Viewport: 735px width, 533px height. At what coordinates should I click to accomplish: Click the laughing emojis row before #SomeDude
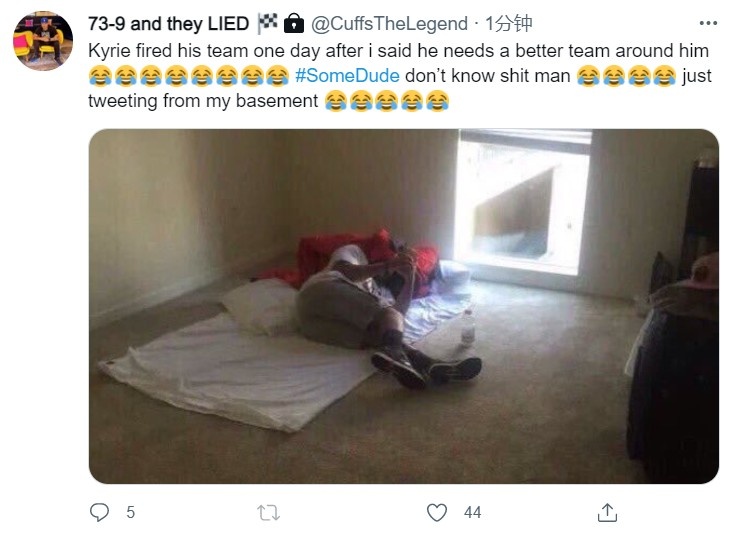[x=189, y=76]
